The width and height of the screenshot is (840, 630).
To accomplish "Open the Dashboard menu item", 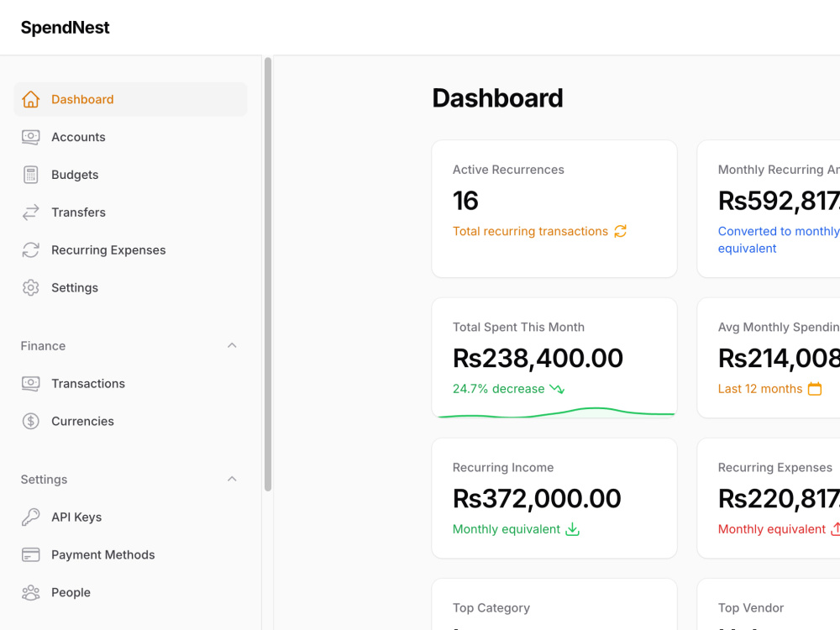I will pyautogui.click(x=130, y=99).
